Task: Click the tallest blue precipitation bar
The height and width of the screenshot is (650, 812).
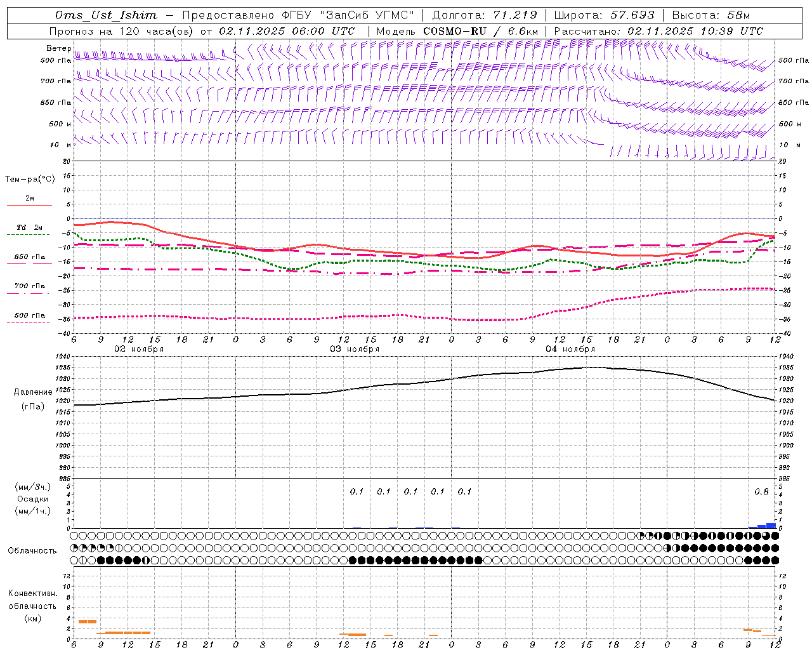Action: point(771,526)
